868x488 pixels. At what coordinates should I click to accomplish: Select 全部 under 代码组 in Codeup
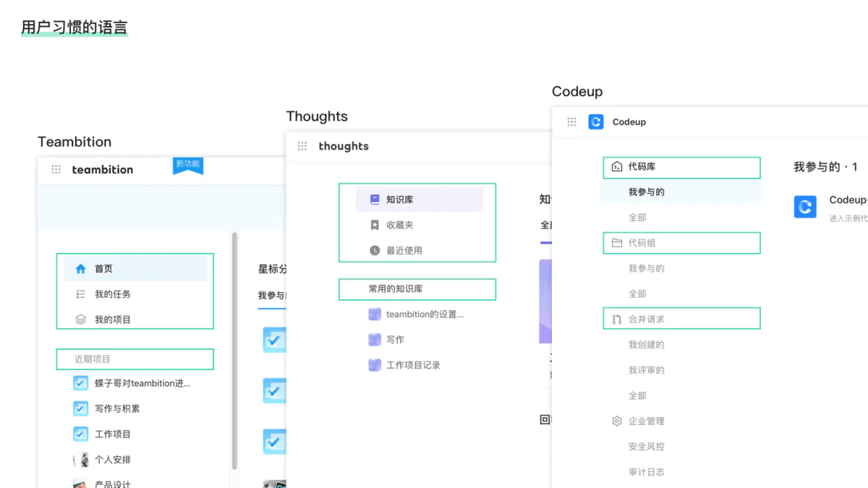tap(637, 294)
